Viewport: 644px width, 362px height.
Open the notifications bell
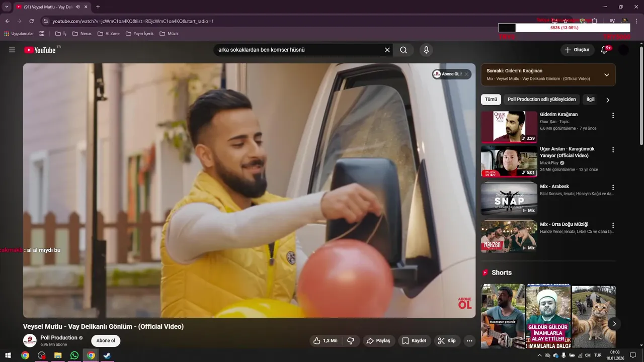click(604, 50)
